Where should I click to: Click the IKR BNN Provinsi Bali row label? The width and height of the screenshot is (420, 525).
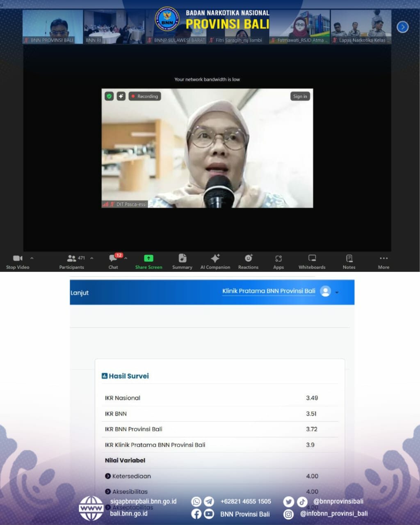[134, 429]
